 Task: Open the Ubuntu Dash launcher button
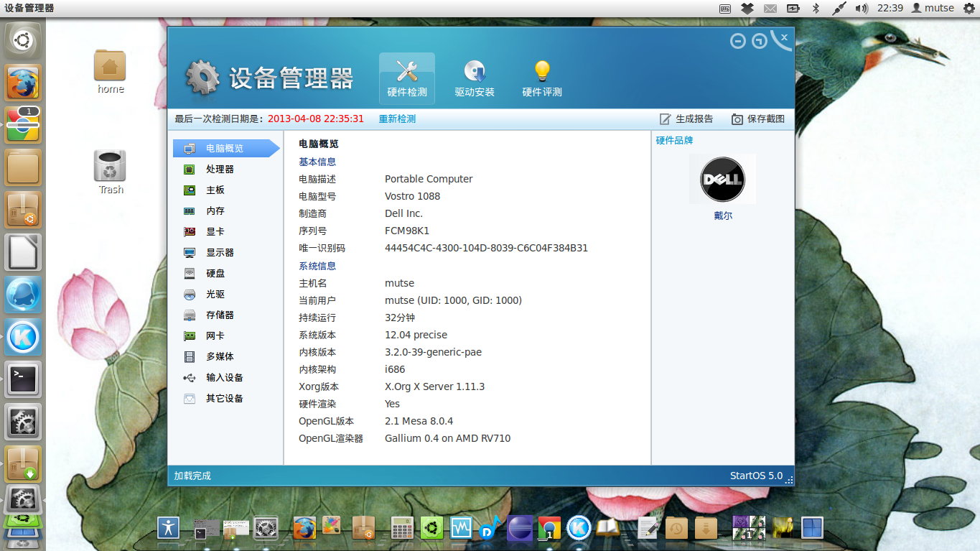point(23,40)
